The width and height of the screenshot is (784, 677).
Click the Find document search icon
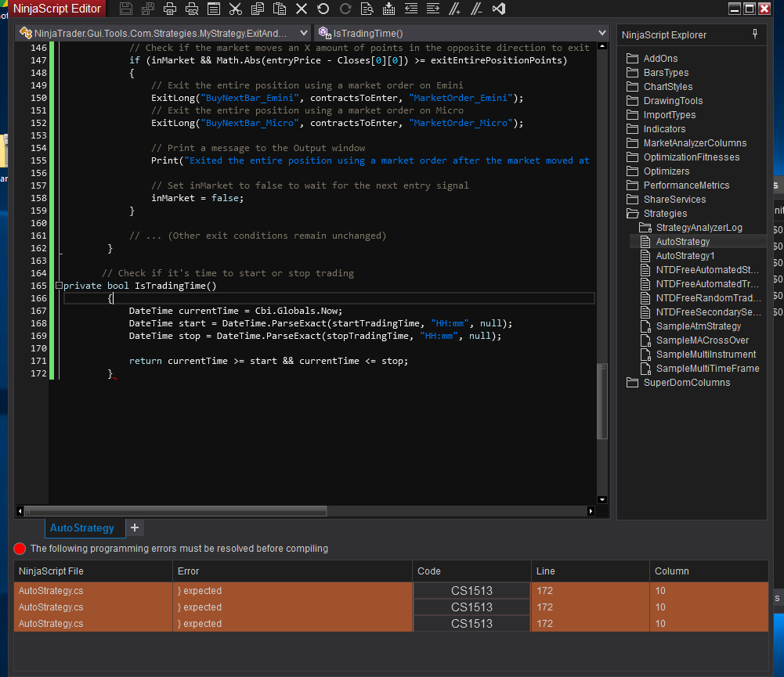point(367,9)
